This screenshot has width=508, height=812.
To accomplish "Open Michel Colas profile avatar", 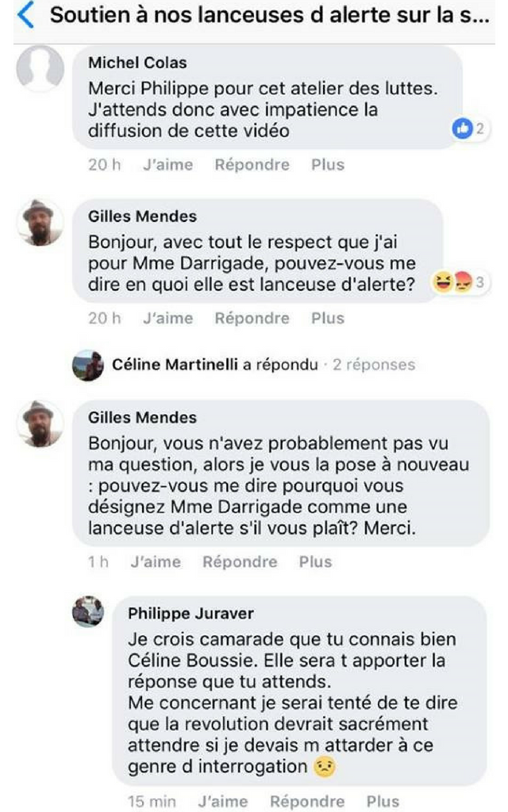I will coord(40,69).
